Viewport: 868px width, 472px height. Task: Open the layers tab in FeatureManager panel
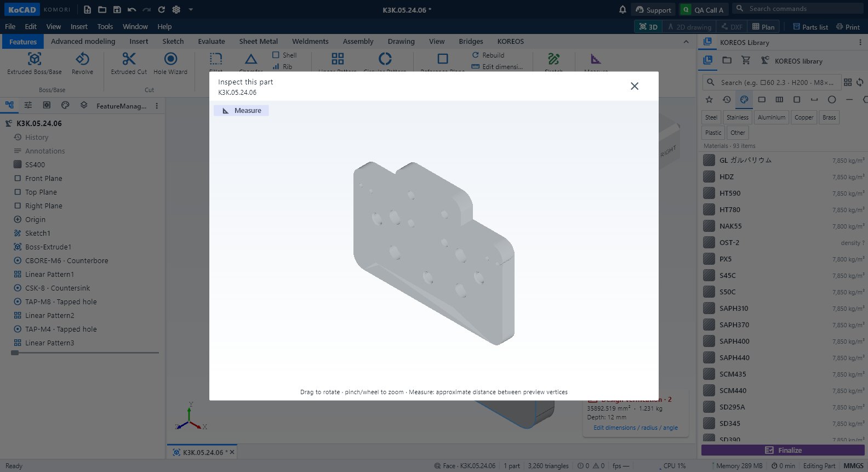point(84,105)
